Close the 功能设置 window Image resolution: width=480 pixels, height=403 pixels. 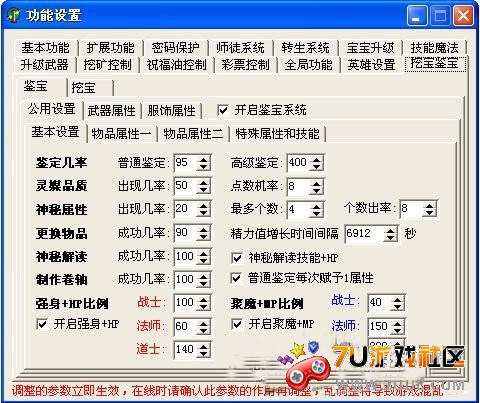point(463,16)
